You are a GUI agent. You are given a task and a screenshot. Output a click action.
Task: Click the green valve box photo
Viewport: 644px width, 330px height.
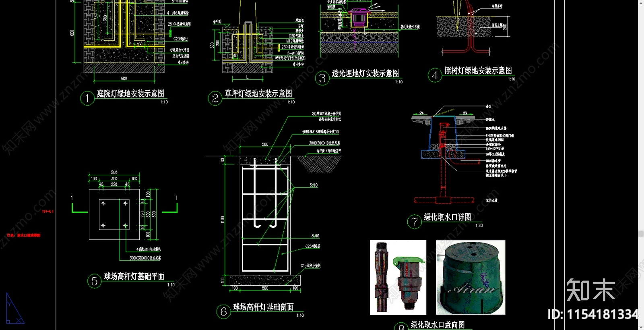click(471, 277)
